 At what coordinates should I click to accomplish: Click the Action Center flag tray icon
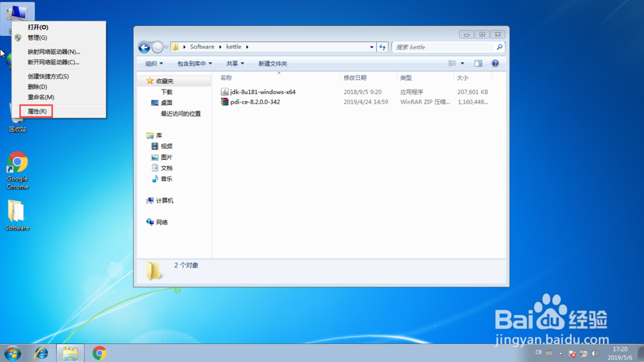pos(572,354)
